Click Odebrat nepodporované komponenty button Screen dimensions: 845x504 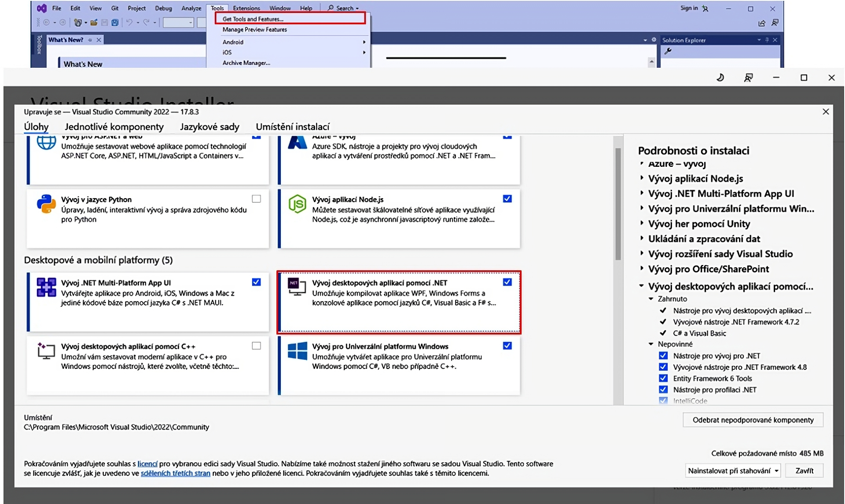click(753, 420)
